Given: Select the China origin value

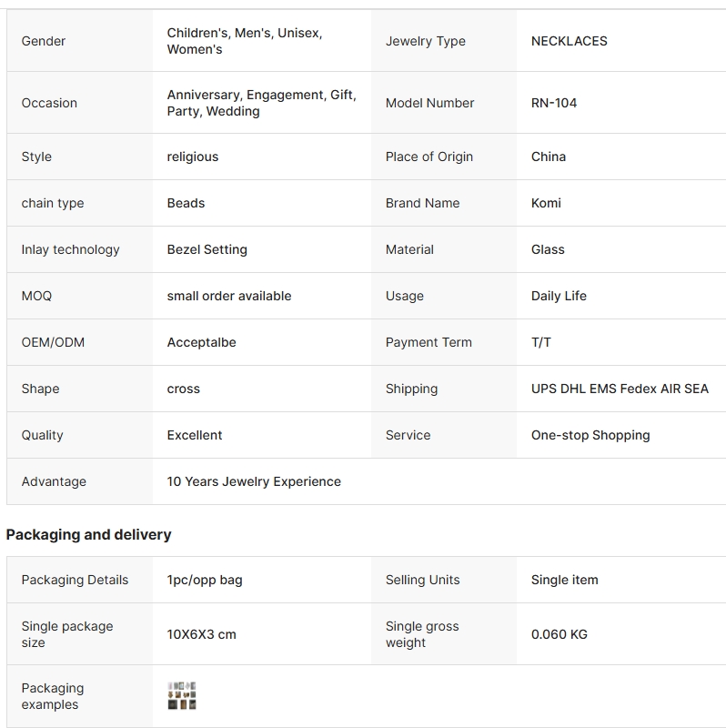Looking at the screenshot, I should [548, 157].
